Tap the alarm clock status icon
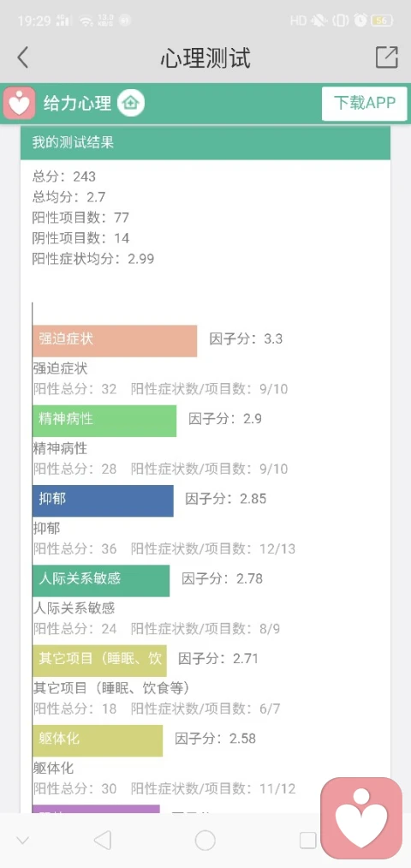Screen dimensions: 411x868 point(360,21)
